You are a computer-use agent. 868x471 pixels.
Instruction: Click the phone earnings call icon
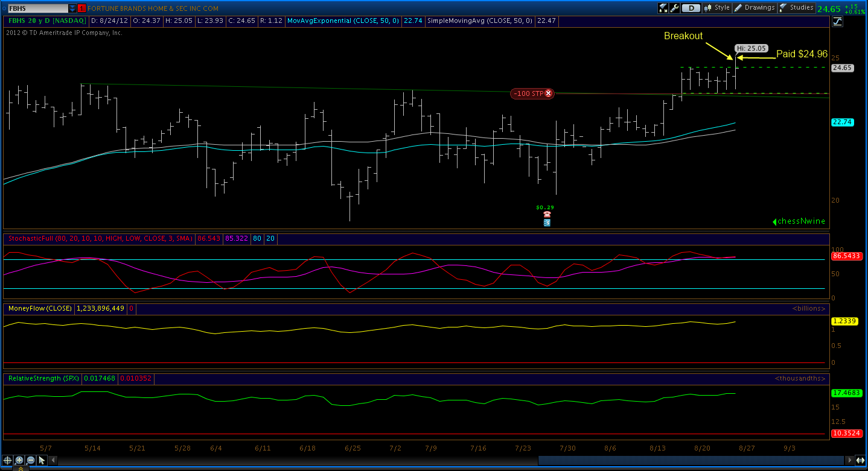547,214
